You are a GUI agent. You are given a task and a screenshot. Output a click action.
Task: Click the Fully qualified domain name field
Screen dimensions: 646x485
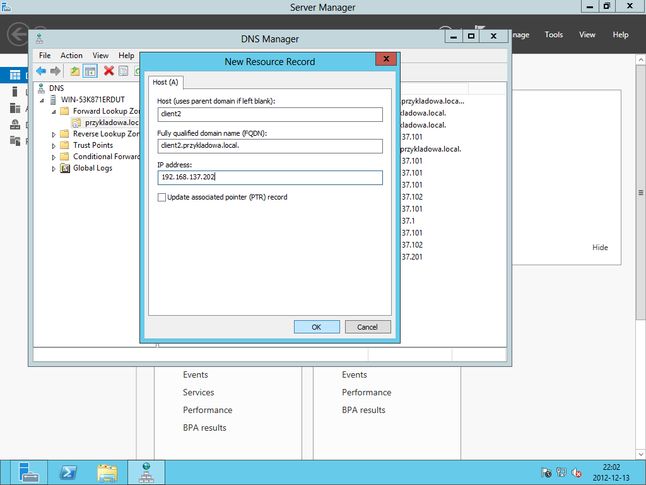(270, 146)
